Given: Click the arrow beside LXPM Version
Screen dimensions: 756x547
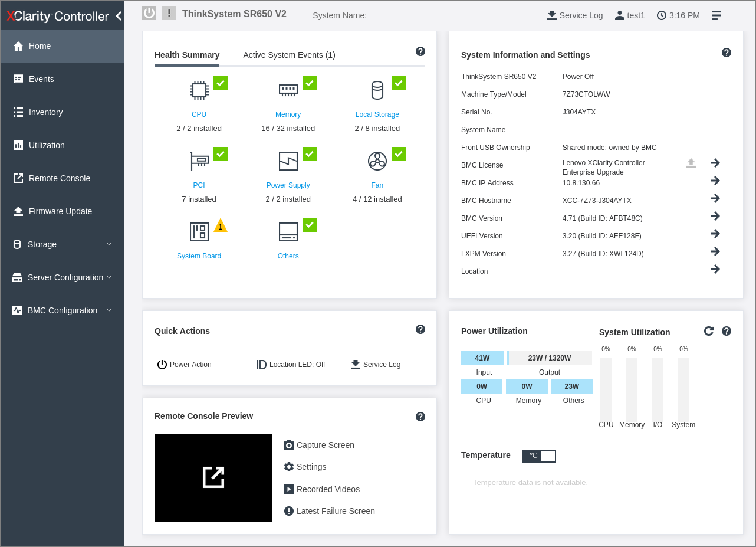Looking at the screenshot, I should [715, 251].
